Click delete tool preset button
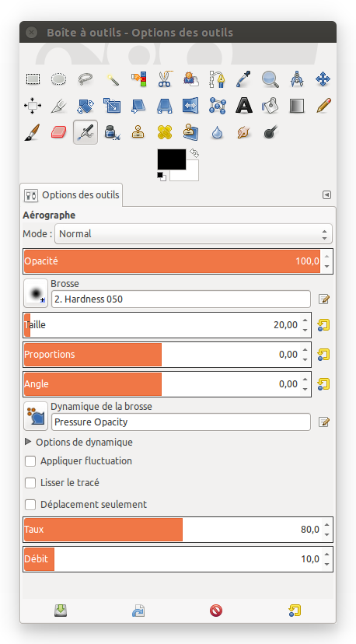Image resolution: width=356 pixels, height=644 pixels. tap(216, 611)
